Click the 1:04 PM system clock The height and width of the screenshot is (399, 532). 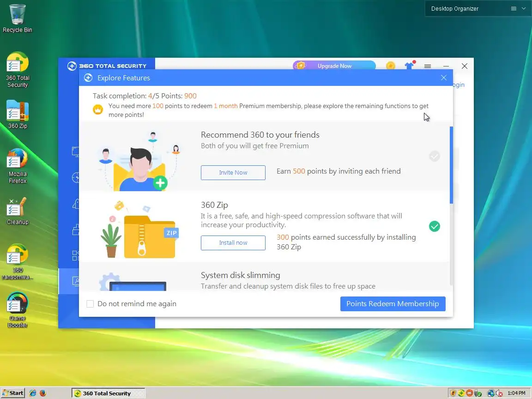516,393
